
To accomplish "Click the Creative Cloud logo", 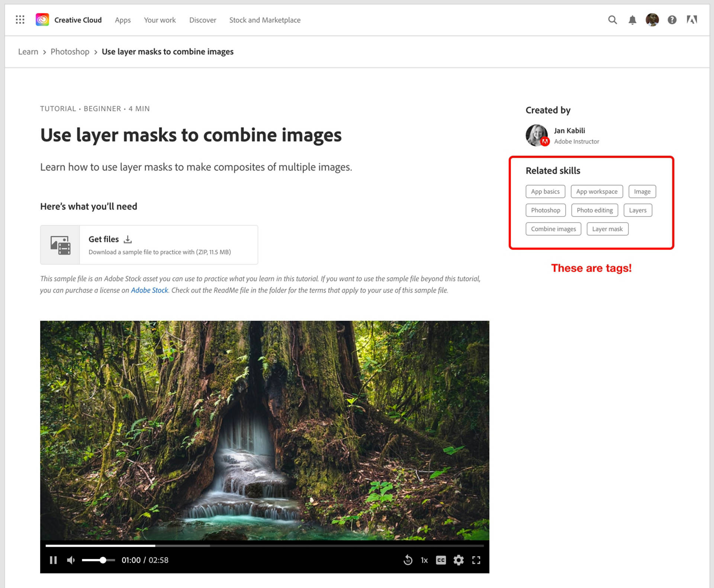I will tap(42, 19).
